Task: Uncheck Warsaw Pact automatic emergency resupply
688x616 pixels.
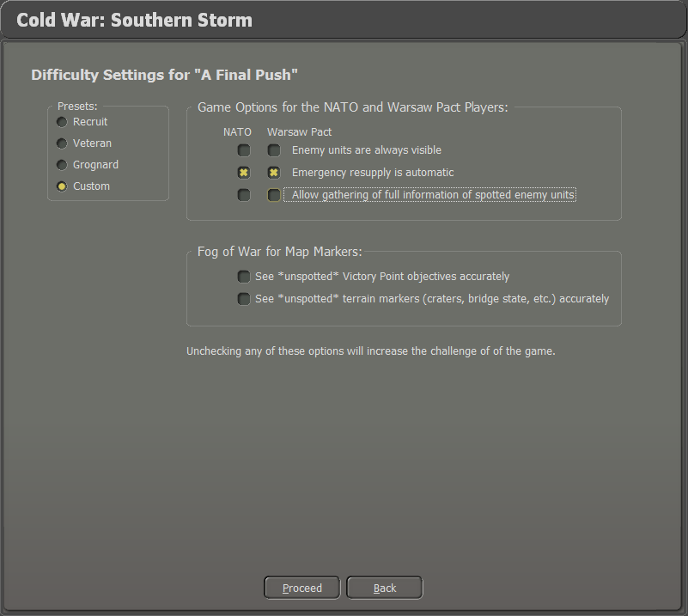Action: (274, 173)
